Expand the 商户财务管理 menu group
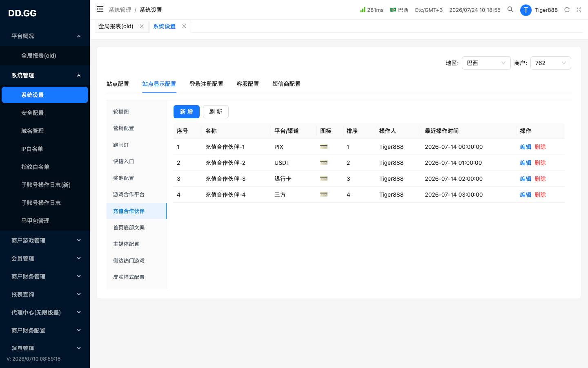Screen dimensions: 588x368 coord(45,276)
